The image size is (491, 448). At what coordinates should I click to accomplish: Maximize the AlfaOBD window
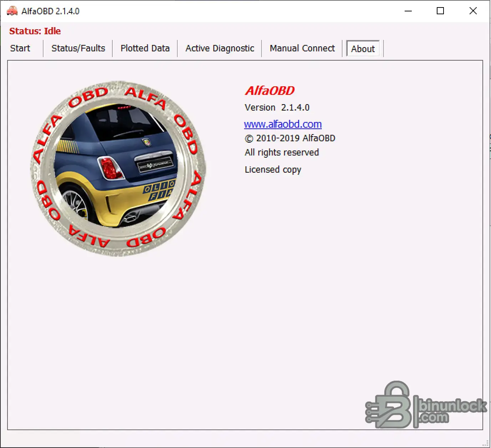440,11
